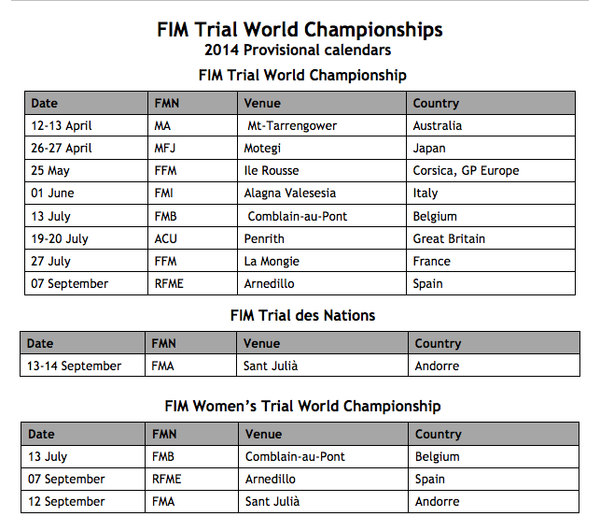This screenshot has height=531, width=600.
Task: Select the 12-13 April date cell
Action: tap(86, 125)
